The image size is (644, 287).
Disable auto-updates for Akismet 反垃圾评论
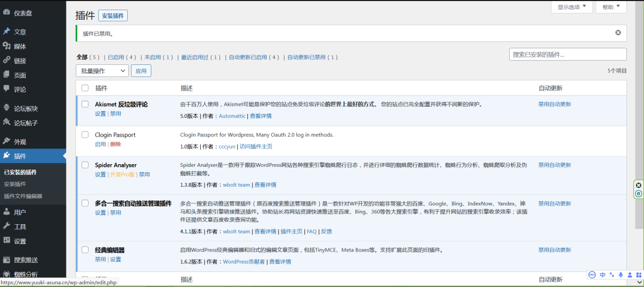coord(554,105)
